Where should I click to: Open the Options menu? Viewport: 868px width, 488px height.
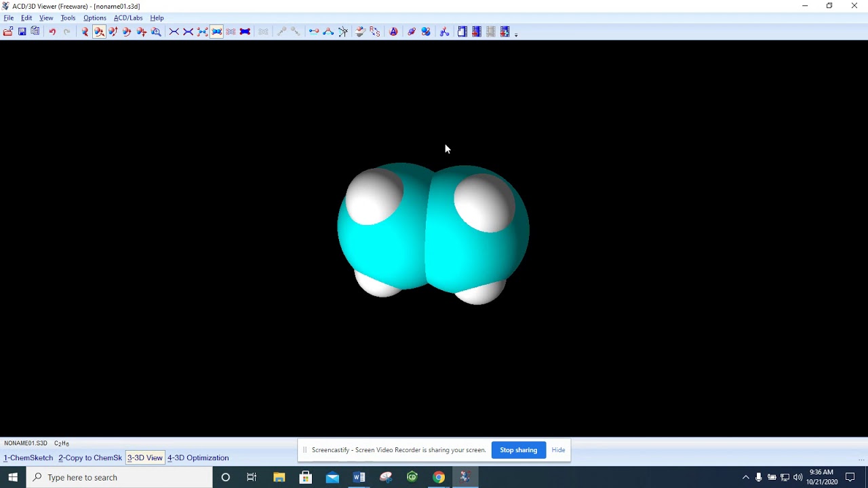(94, 18)
